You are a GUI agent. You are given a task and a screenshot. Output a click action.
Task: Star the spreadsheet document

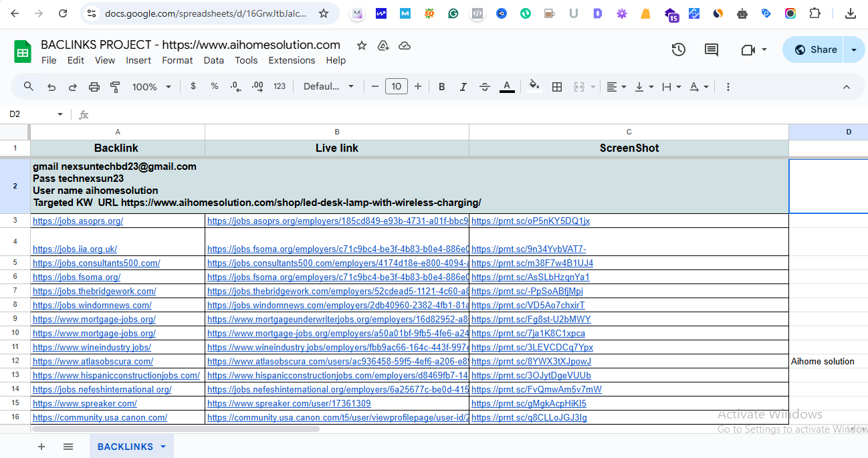click(x=362, y=45)
